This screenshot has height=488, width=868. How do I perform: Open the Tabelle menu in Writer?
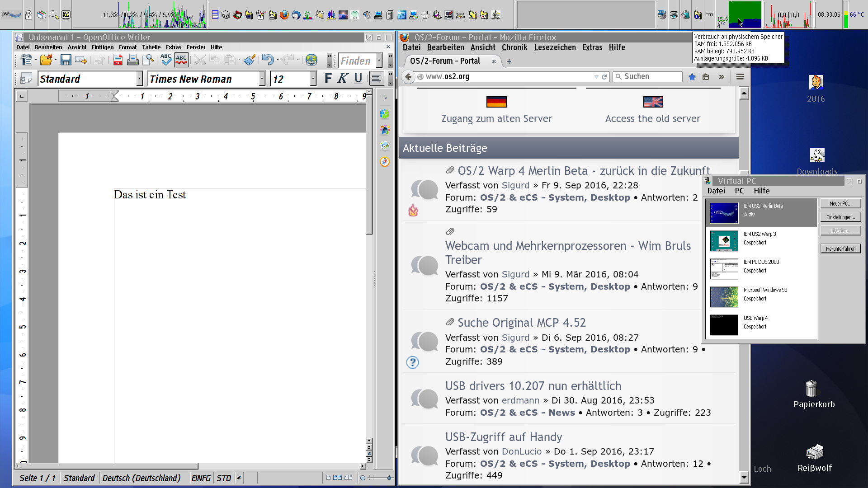pos(151,47)
